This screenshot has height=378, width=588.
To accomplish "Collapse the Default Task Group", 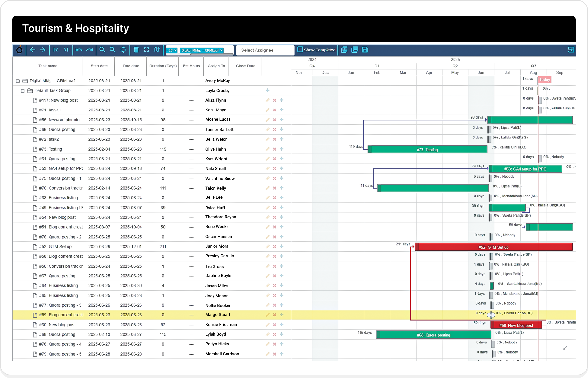I will (x=23, y=91).
